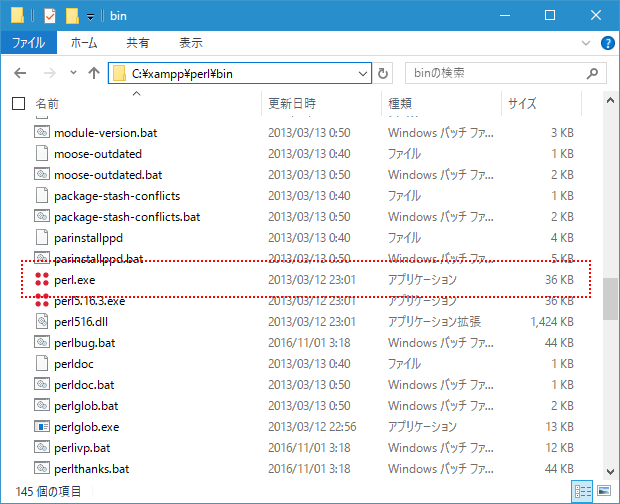Open the address bar history dropdown

tap(363, 74)
